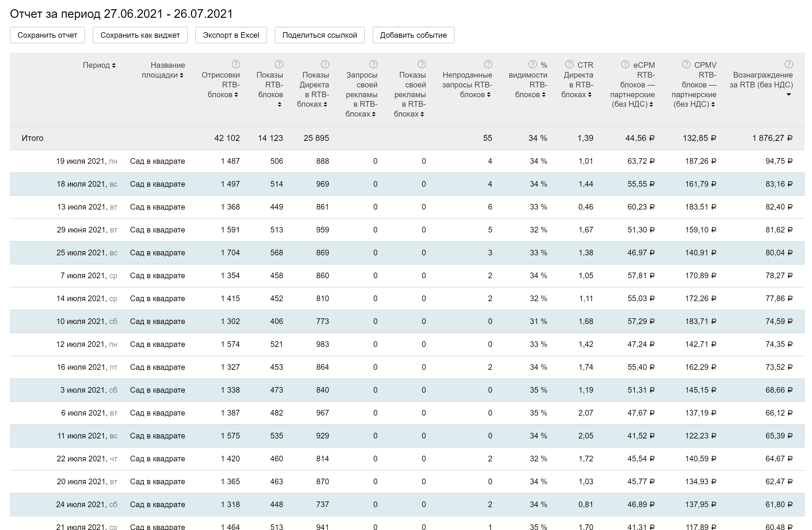Click Сохранить как виджет button
The image size is (812, 530).
(x=140, y=35)
